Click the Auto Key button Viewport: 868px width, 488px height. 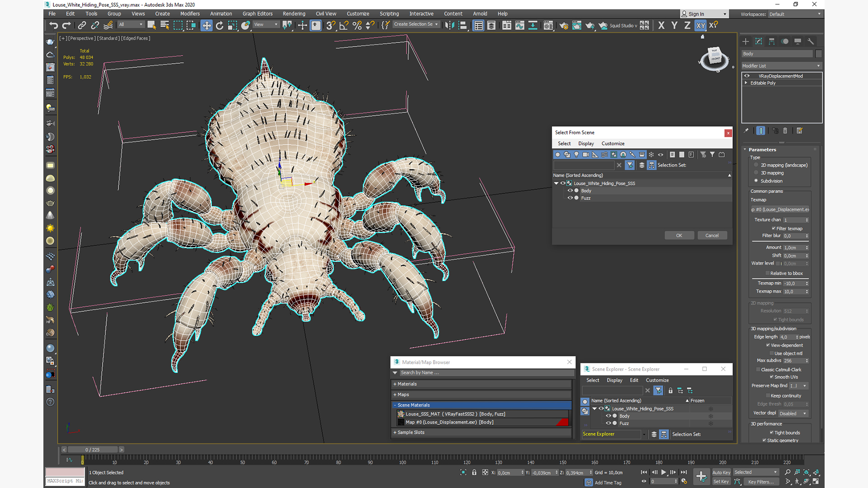(x=721, y=473)
